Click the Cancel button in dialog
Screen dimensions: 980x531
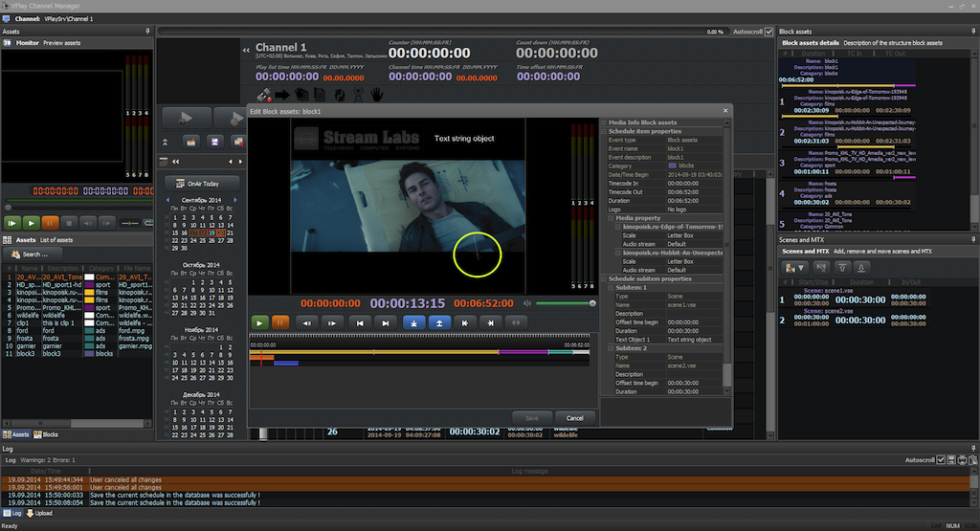575,418
